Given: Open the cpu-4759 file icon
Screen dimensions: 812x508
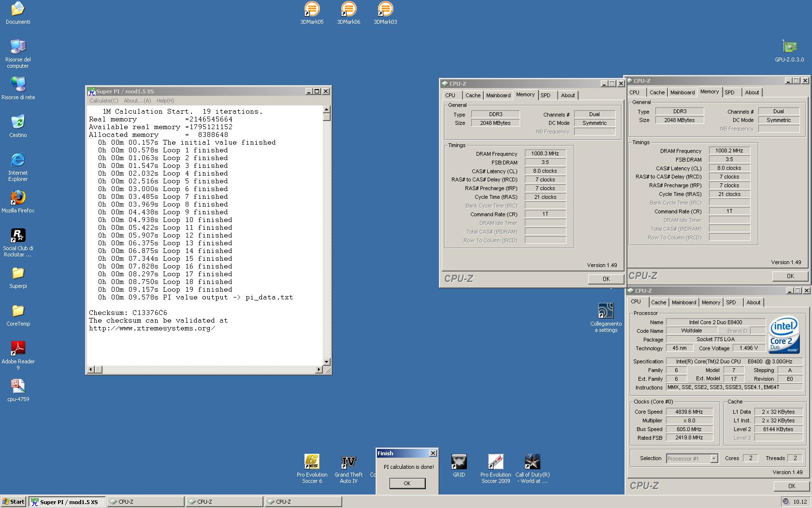Looking at the screenshot, I should [18, 390].
